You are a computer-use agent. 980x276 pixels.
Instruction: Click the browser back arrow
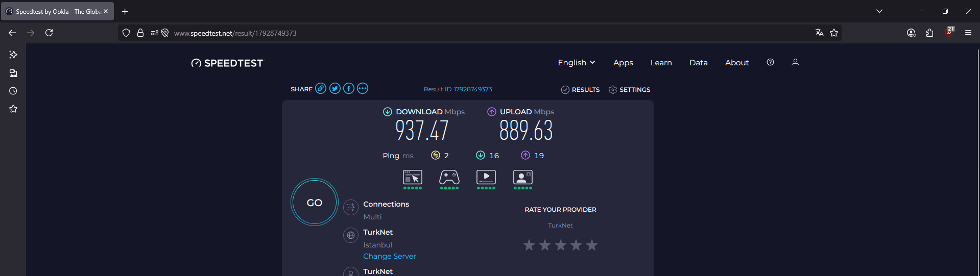[x=12, y=33]
